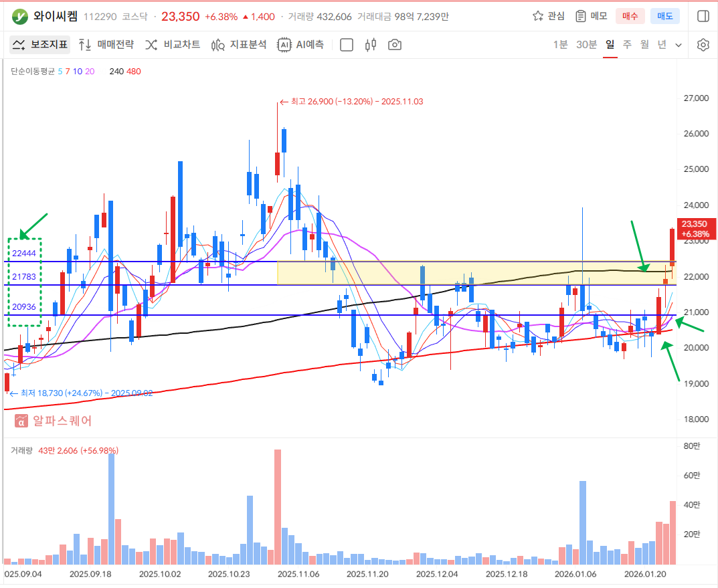Open the 비교차트 comparison chart tool
The width and height of the screenshot is (718, 588).
[173, 45]
